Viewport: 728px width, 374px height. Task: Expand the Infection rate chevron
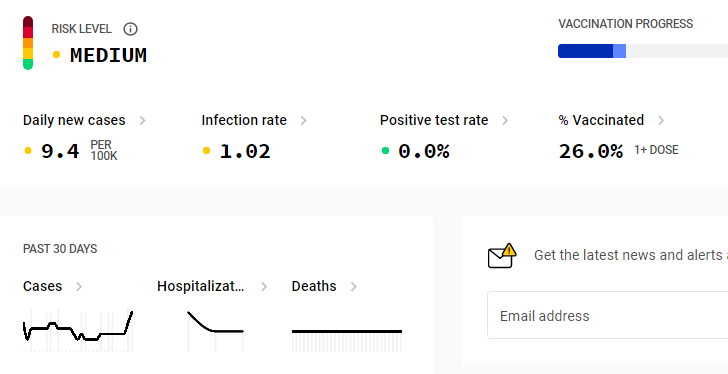304,121
